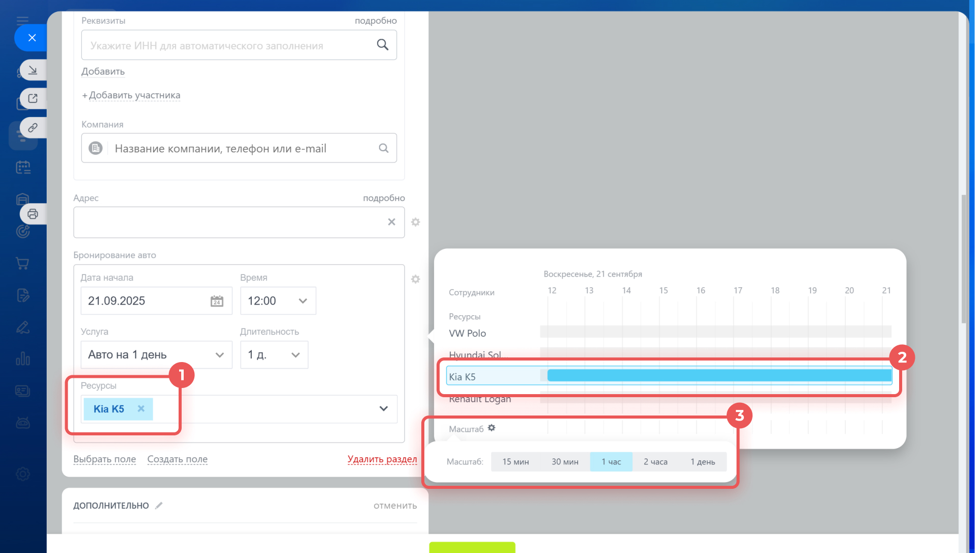
Task: Click the calendar icon in date field
Action: tap(217, 301)
